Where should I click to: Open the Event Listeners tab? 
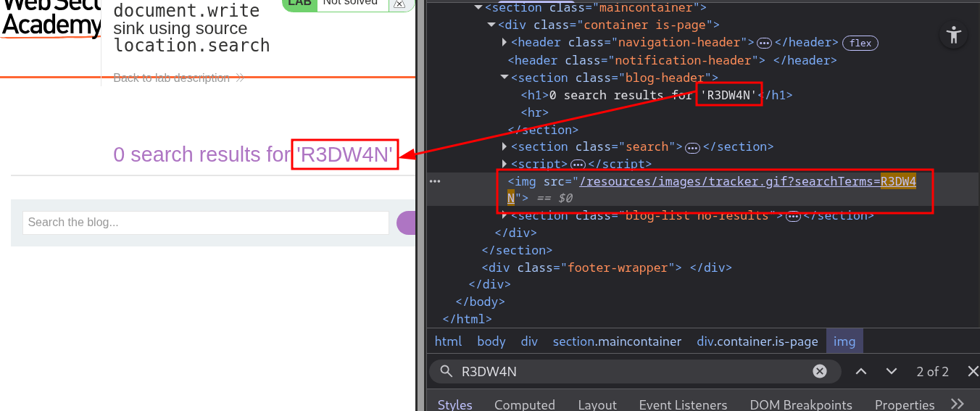683,404
